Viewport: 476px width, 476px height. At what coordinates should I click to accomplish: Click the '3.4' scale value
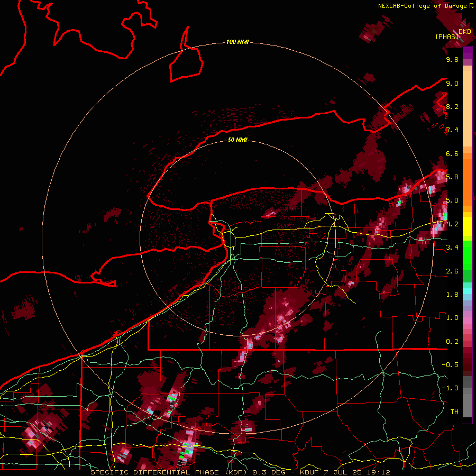pyautogui.click(x=452, y=248)
